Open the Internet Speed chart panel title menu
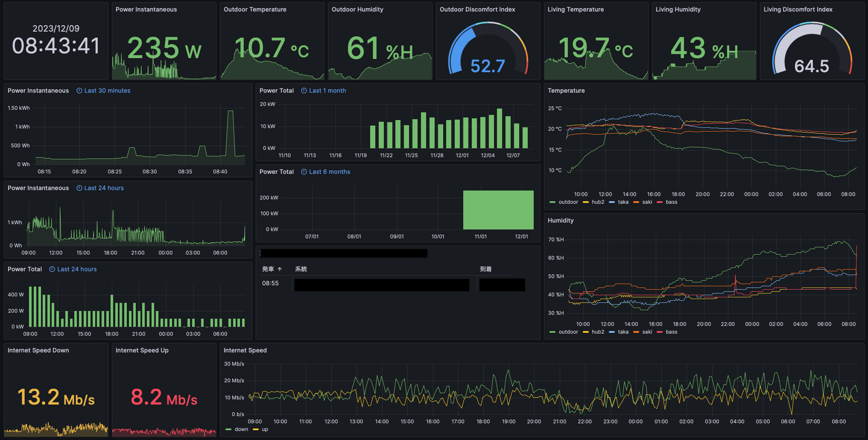 point(245,350)
